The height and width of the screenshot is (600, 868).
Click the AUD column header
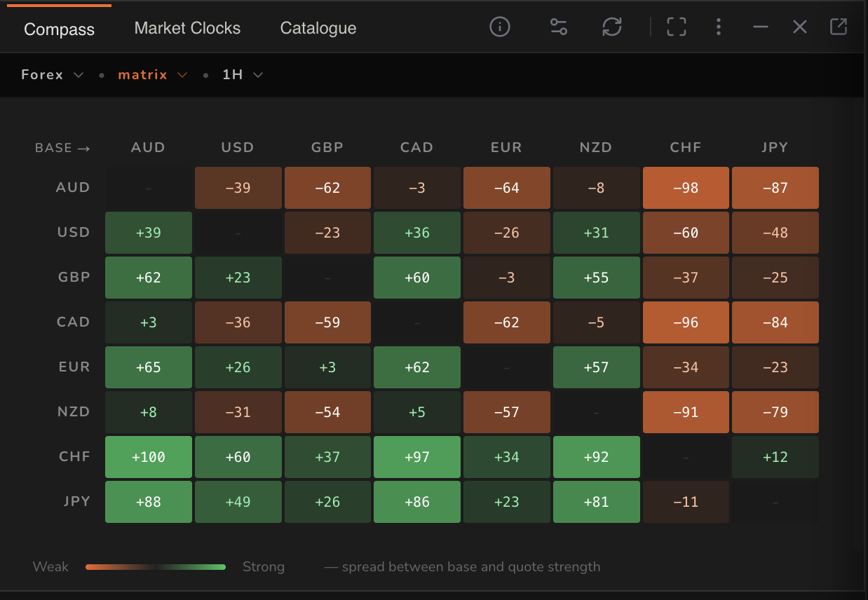pos(149,148)
